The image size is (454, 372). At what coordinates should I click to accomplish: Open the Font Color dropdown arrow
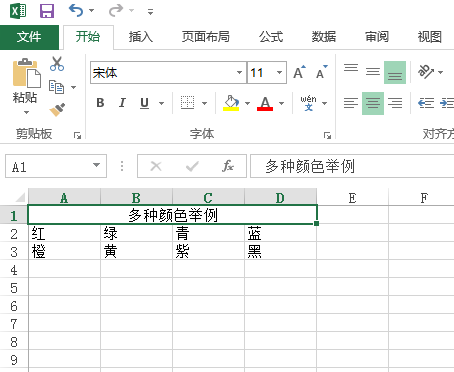click(x=282, y=103)
